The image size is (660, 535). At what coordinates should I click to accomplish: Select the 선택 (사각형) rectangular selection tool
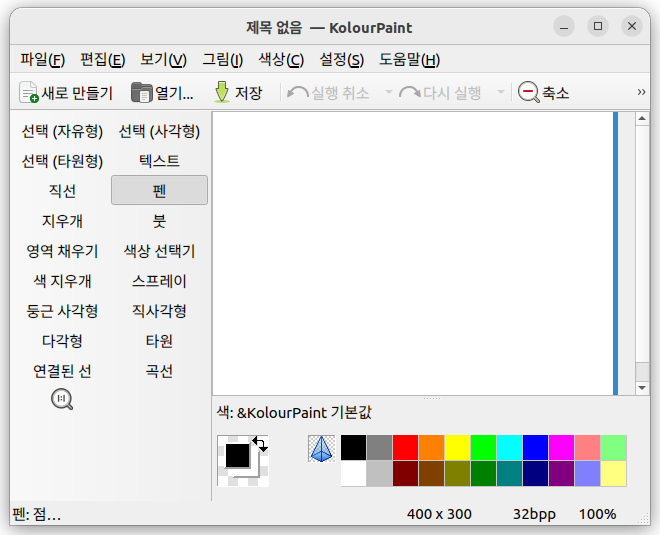[x=159, y=131]
